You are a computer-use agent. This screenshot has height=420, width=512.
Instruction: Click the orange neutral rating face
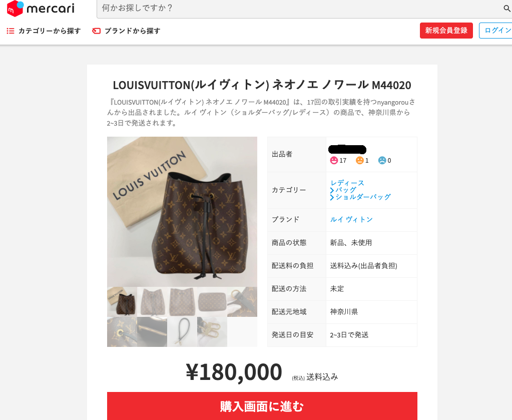coord(359,160)
